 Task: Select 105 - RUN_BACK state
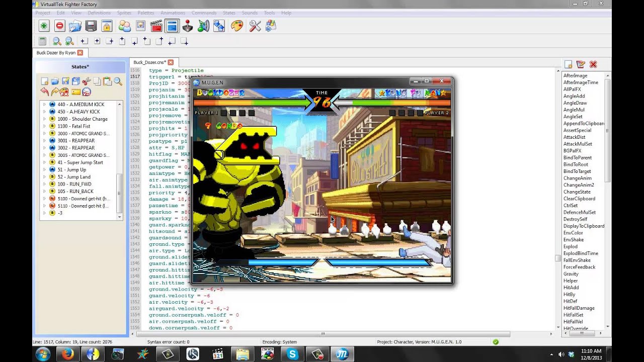(x=75, y=192)
